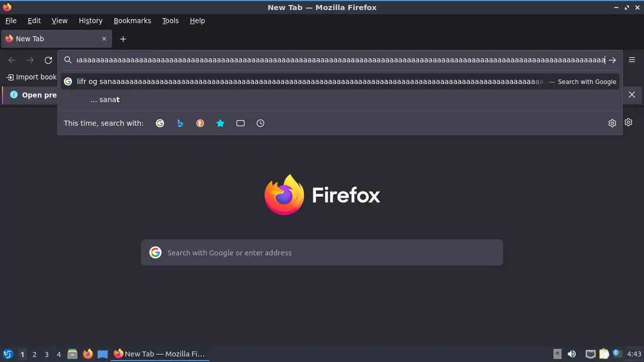Search this time with Google icon
Image resolution: width=644 pixels, height=362 pixels.
[160, 123]
